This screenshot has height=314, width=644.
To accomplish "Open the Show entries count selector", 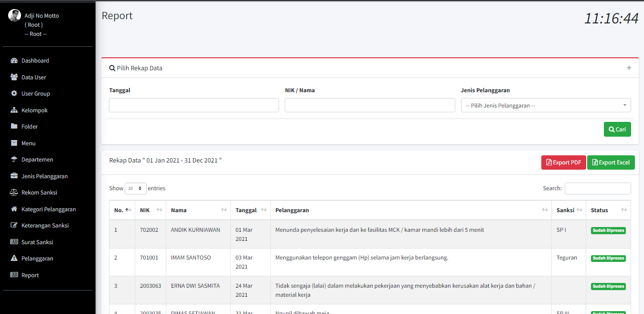I will 135,188.
